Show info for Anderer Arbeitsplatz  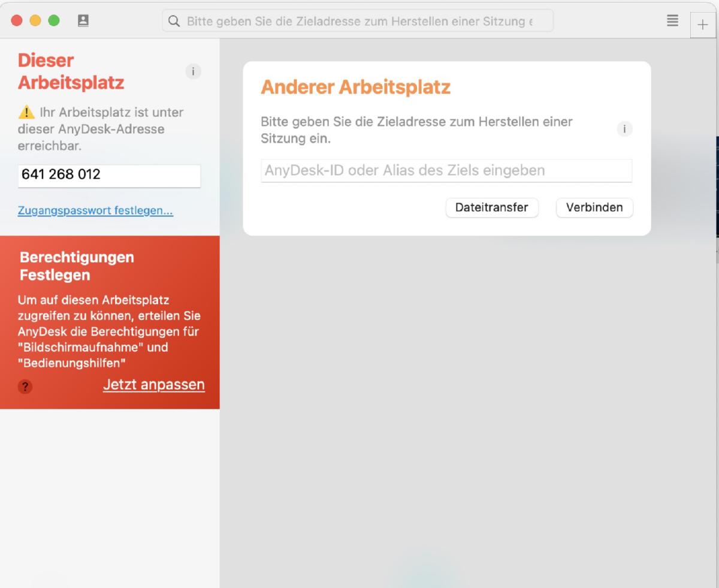624,129
